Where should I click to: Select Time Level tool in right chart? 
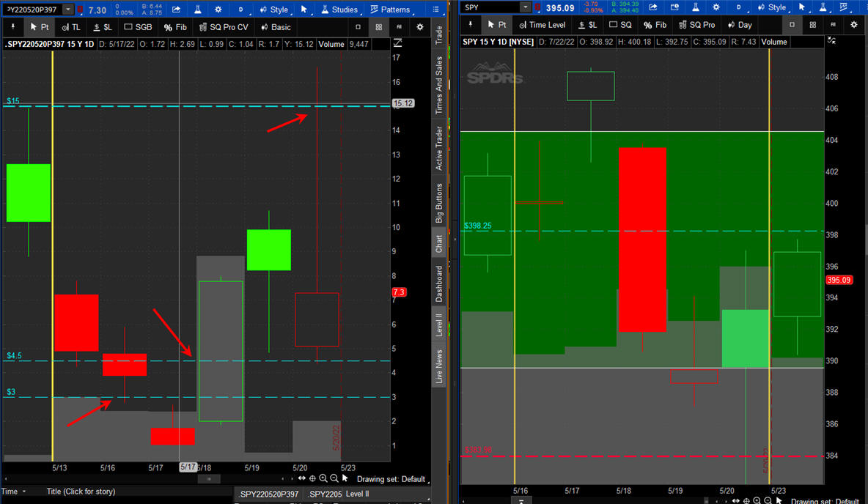tap(542, 24)
